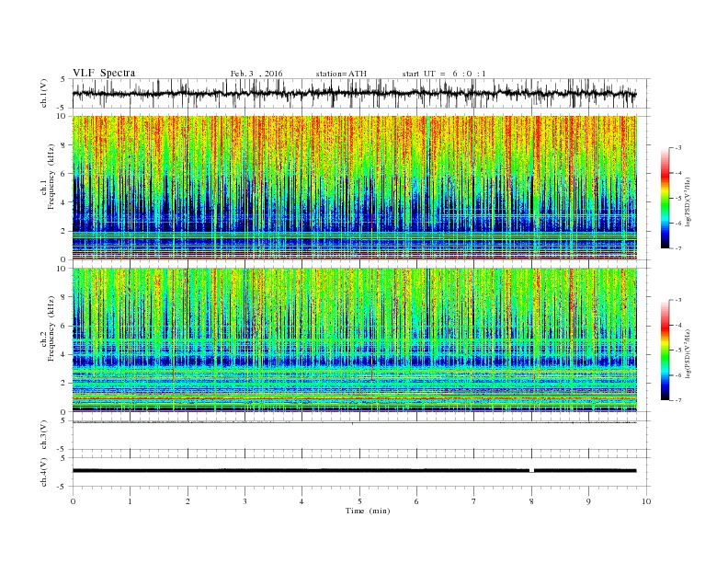Image resolution: width=728 pixels, height=563 pixels.
Task: Select the ch.2 "Frequency (kHz)" axis label
Action: click(51, 327)
